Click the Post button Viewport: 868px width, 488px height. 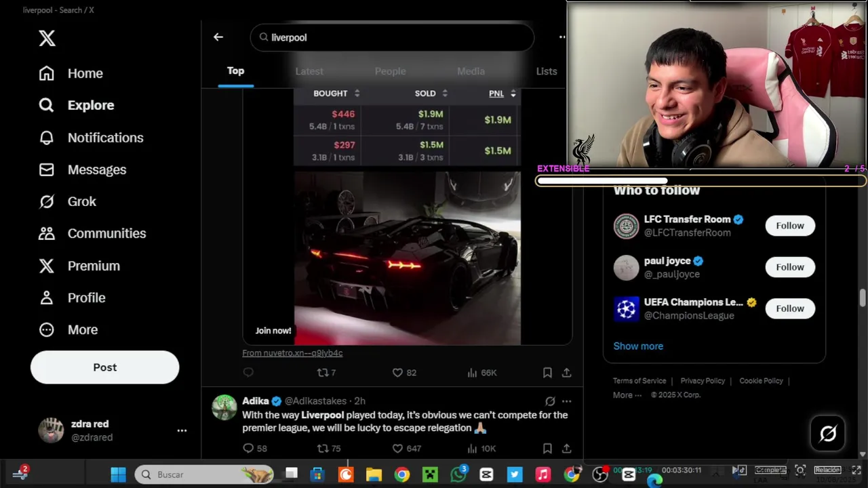pos(104,367)
